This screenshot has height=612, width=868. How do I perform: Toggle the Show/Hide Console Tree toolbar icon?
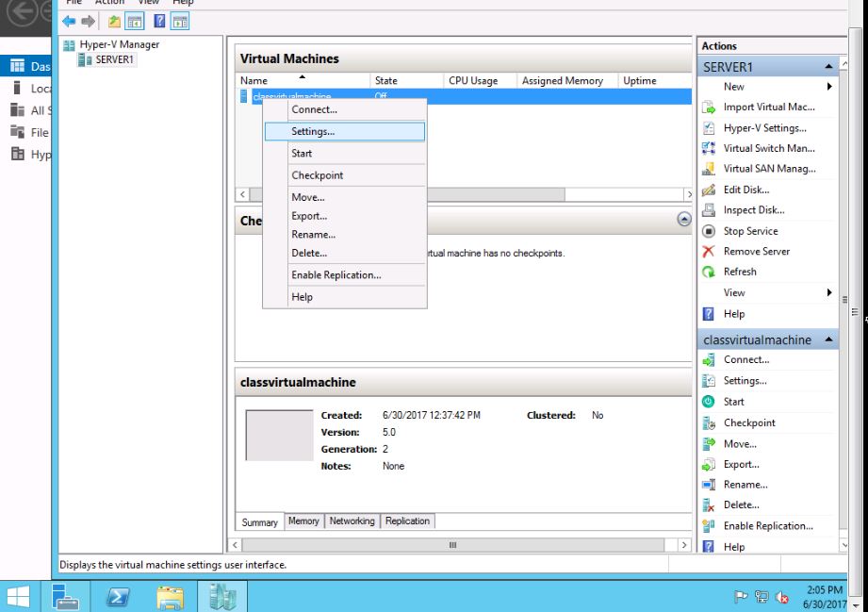(135, 22)
